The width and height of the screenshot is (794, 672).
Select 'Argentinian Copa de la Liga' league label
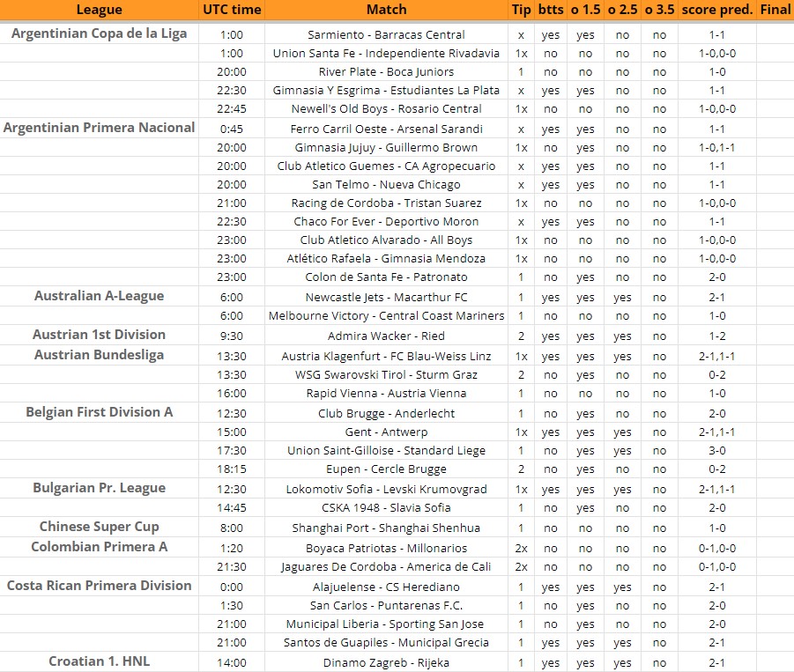coord(100,33)
